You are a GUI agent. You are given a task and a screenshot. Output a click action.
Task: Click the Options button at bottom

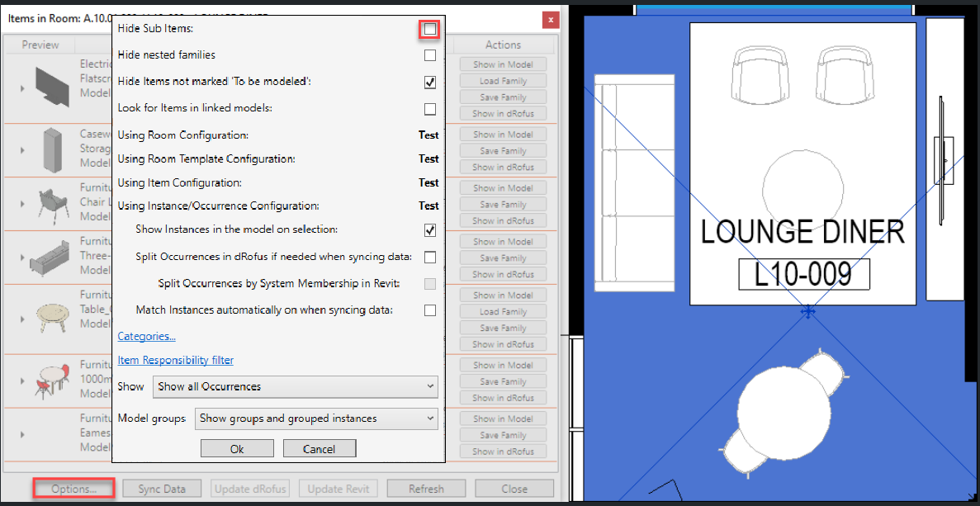[x=74, y=489]
